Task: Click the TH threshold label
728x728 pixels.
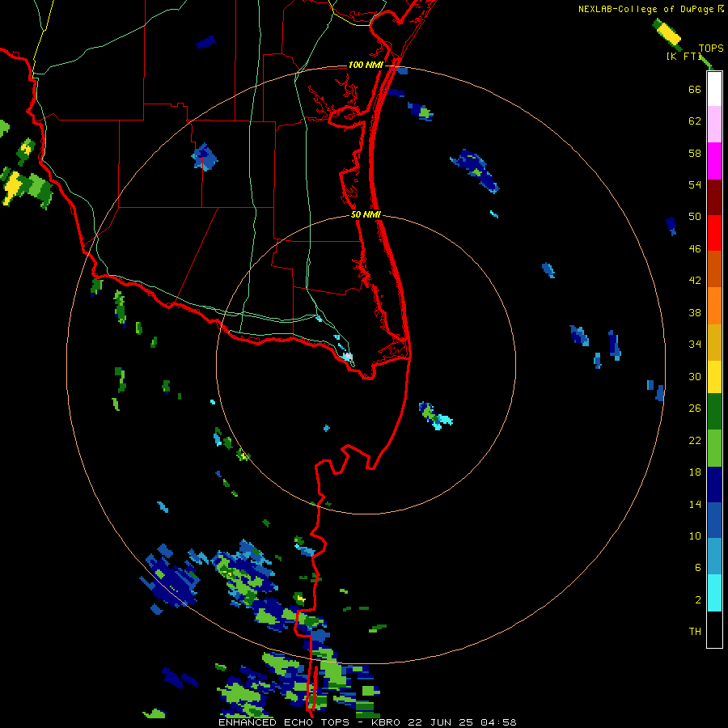Action: click(x=695, y=632)
